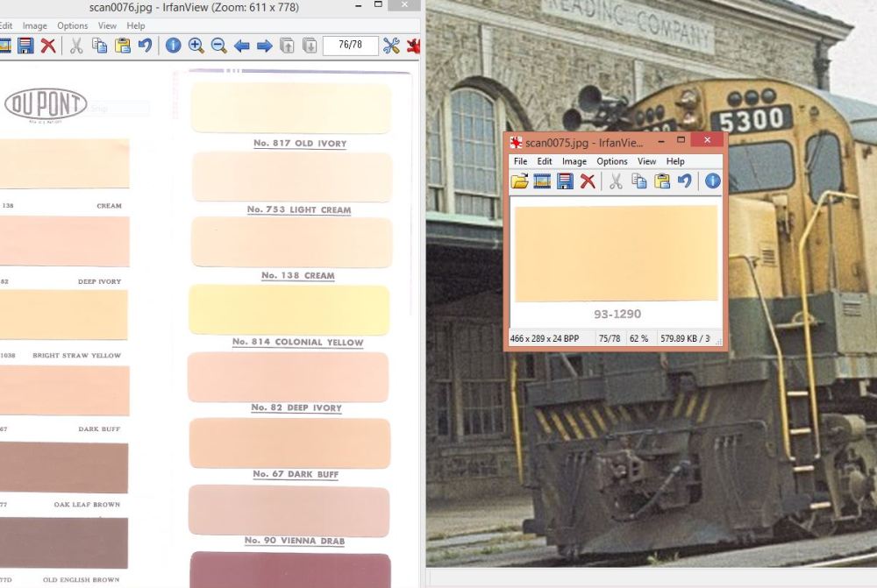Open View menu in scan0076 window
The width and height of the screenshot is (877, 588).
tap(107, 25)
